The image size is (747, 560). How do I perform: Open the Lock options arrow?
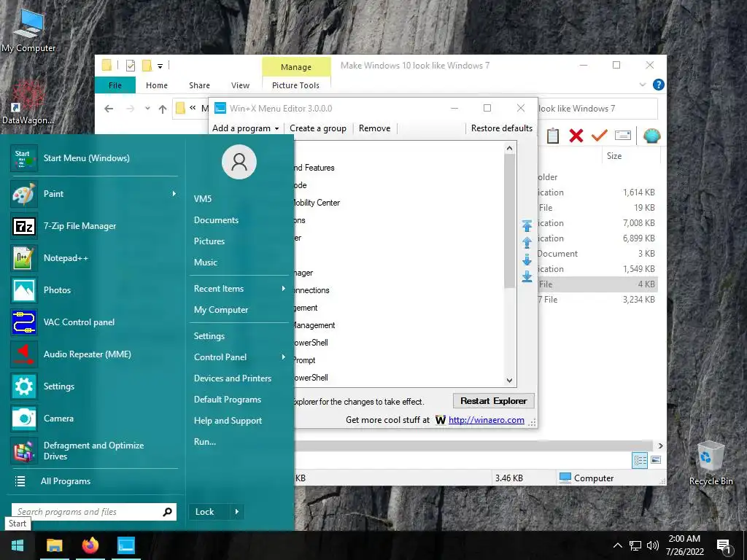237,512
